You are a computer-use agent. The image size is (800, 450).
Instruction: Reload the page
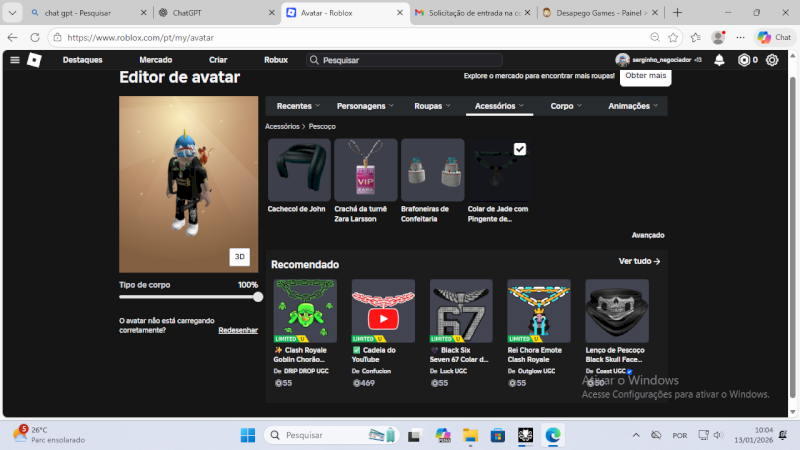[35, 37]
